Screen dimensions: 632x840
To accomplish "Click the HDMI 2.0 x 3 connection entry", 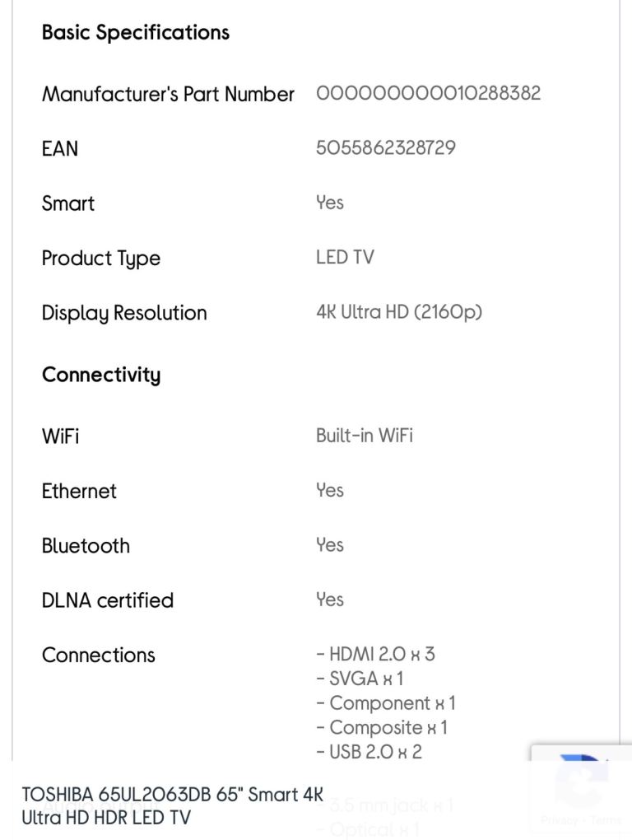I will (x=376, y=655).
